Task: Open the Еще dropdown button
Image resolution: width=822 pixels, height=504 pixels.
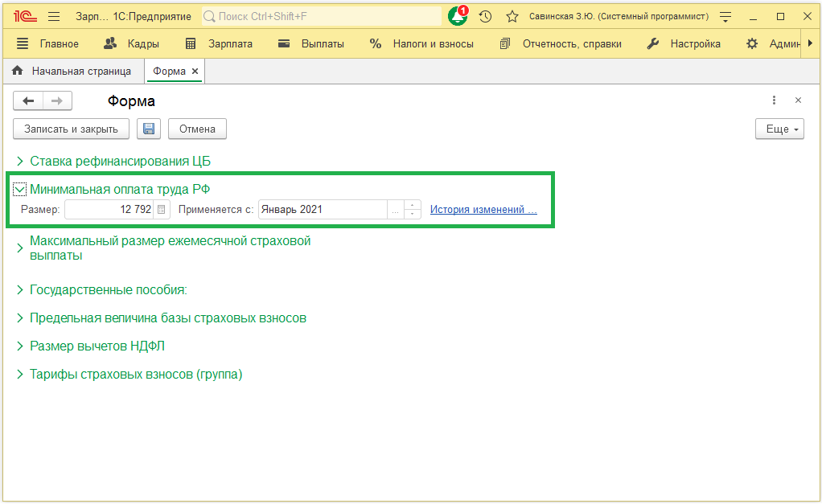Action: [779, 129]
